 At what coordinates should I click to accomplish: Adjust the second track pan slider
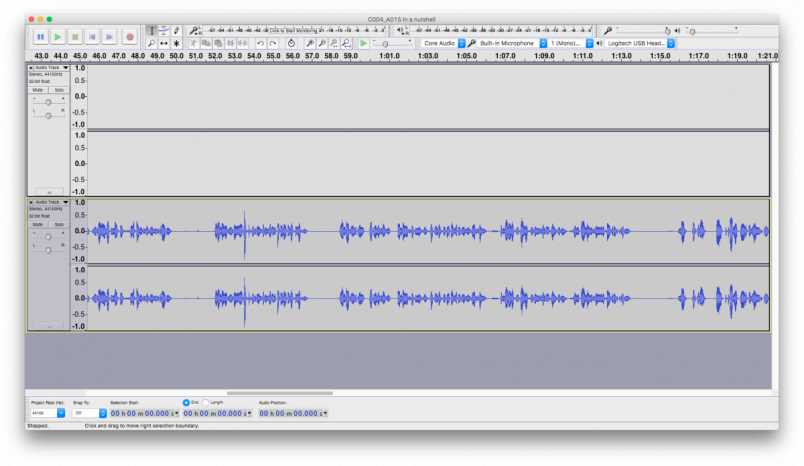48,250
